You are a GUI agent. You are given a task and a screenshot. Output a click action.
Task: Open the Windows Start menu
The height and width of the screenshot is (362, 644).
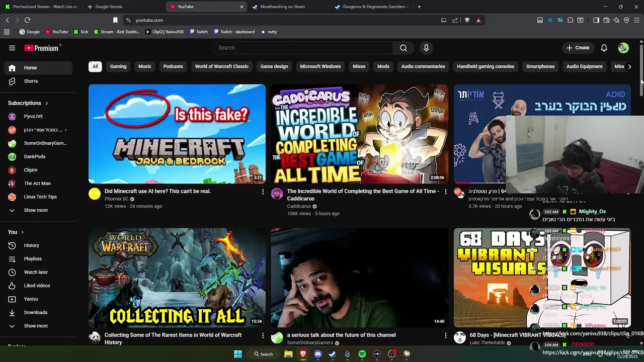pos(237,354)
